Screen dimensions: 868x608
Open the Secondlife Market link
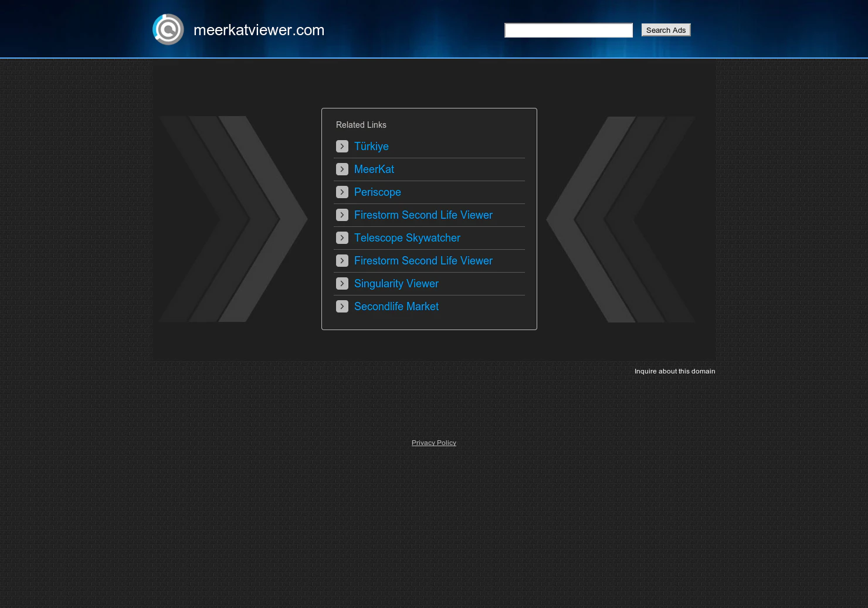(396, 307)
